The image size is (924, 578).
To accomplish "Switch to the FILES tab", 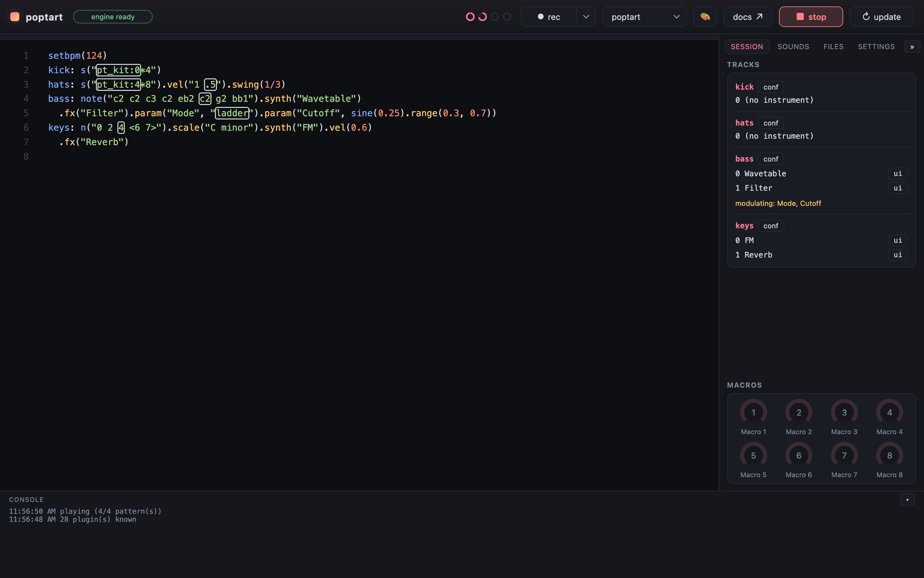I will click(833, 47).
